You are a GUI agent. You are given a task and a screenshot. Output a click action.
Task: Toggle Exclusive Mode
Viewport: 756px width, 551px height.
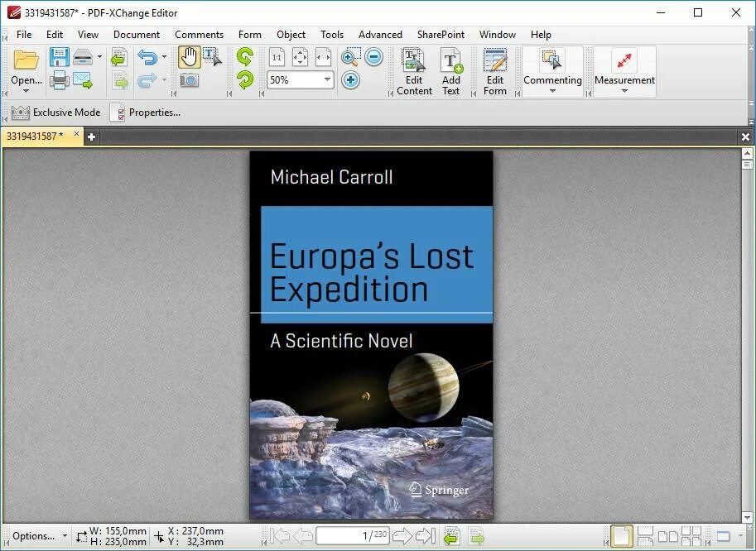click(x=56, y=113)
